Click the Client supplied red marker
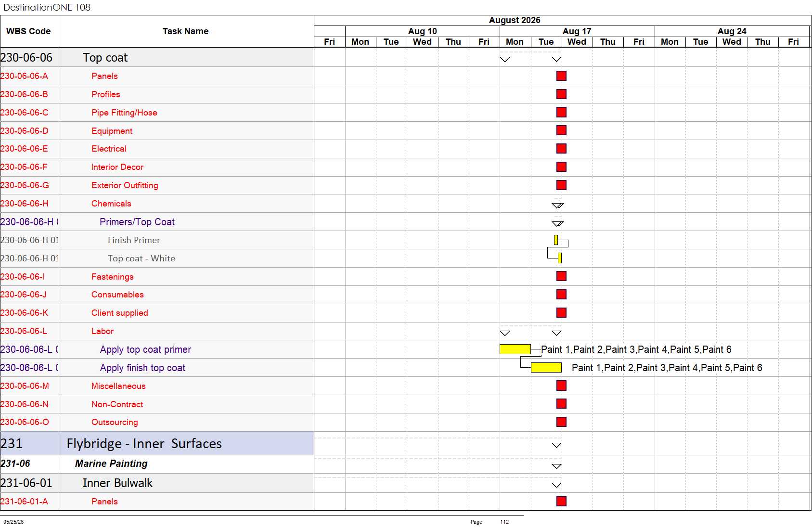 (561, 313)
